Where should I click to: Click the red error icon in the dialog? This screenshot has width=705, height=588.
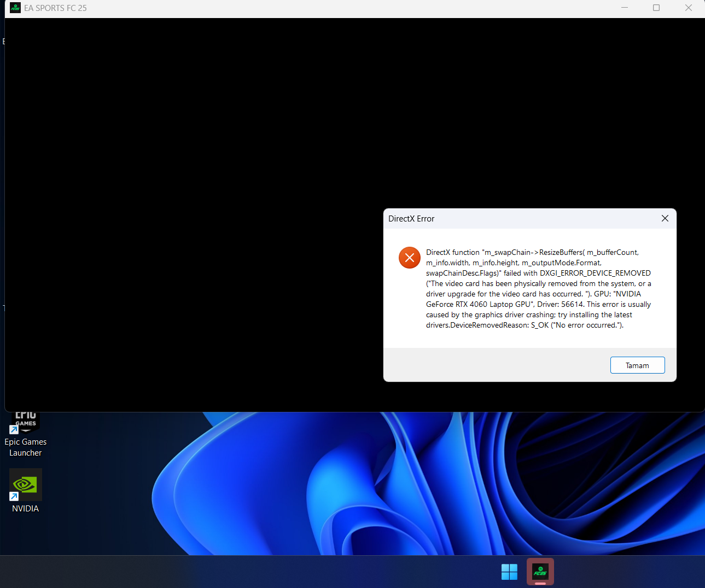(410, 258)
